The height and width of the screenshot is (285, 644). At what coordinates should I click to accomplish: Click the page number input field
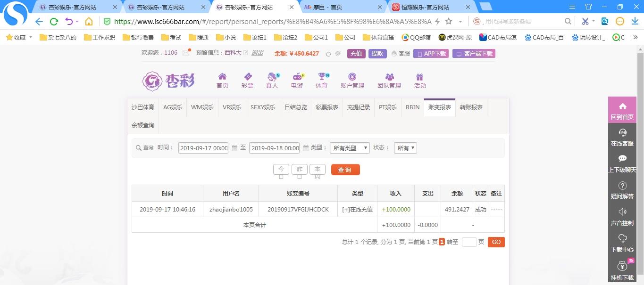click(x=469, y=242)
